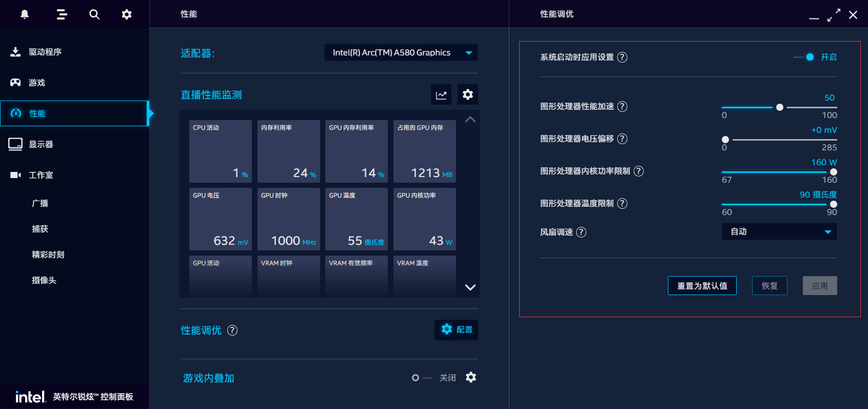Click the 显示器 monitor icon
This screenshot has height=409, width=868.
[15, 144]
